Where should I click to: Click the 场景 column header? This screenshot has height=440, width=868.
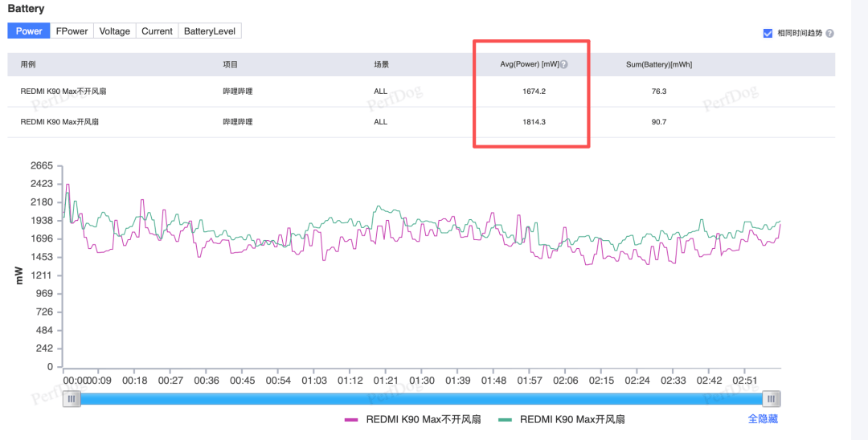coord(382,64)
